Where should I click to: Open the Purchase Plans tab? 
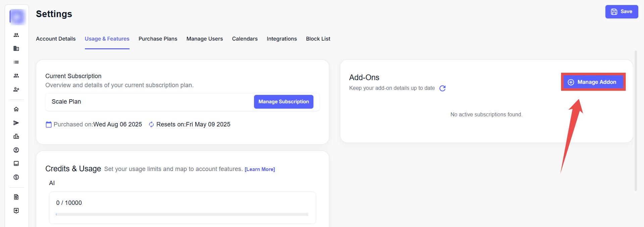(x=158, y=39)
